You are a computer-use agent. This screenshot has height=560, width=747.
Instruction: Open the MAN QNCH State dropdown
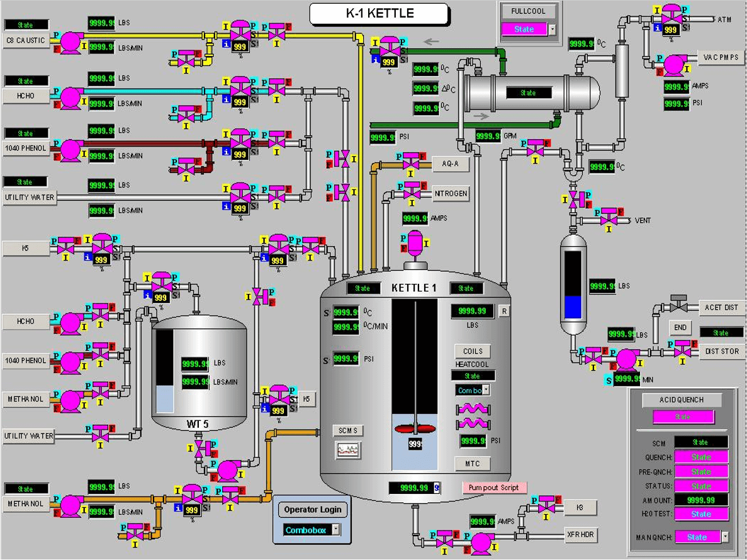pos(725,537)
